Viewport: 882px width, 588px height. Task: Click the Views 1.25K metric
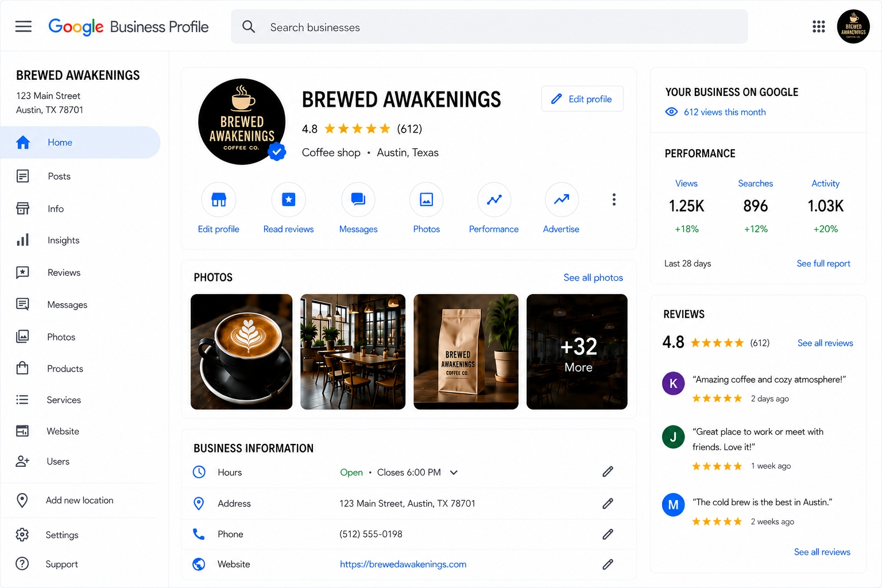pos(687,206)
